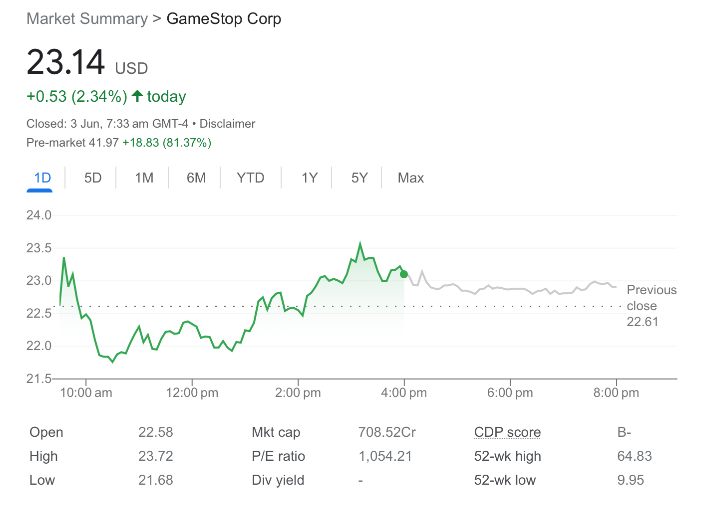This screenshot has width=703, height=512.
Task: Click the CDP score underlined label
Action: (x=507, y=432)
